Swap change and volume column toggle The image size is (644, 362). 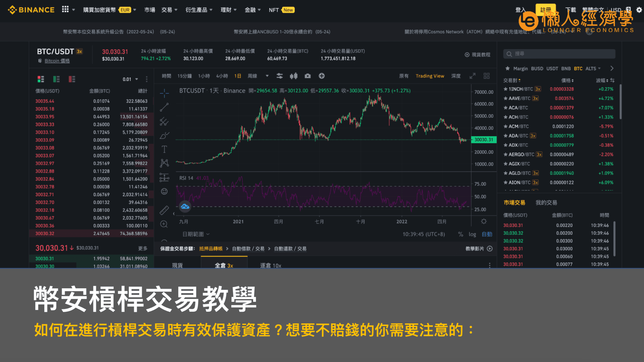pyautogui.click(x=612, y=80)
